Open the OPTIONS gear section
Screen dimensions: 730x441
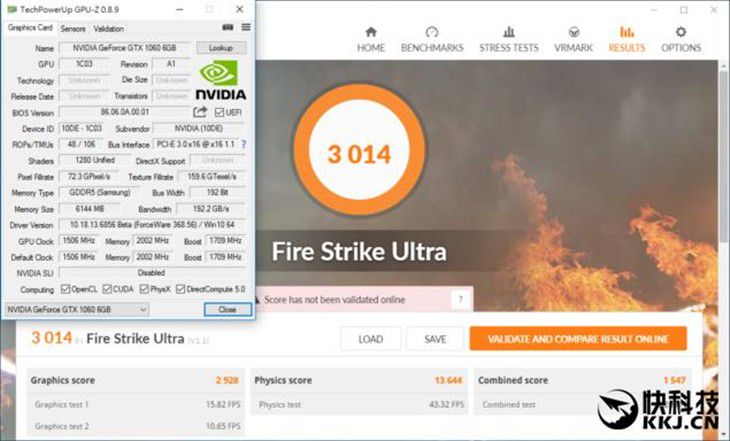pos(681,40)
